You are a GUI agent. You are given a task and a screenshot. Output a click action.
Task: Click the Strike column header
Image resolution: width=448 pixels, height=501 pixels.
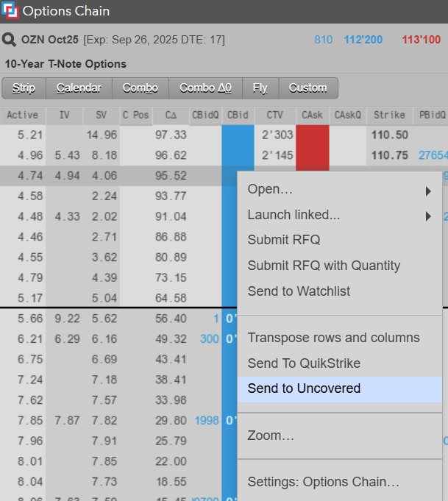coord(389,116)
